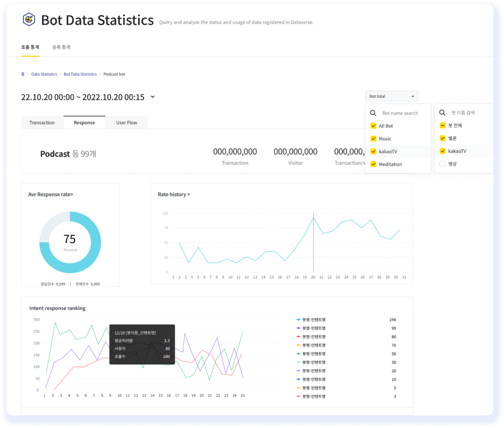
Task: Click the Bot Data Statistics hexagon logo
Action: (29, 19)
